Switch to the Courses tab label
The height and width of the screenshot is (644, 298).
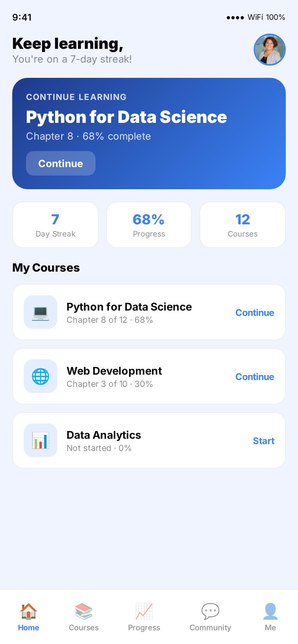pyautogui.click(x=84, y=628)
